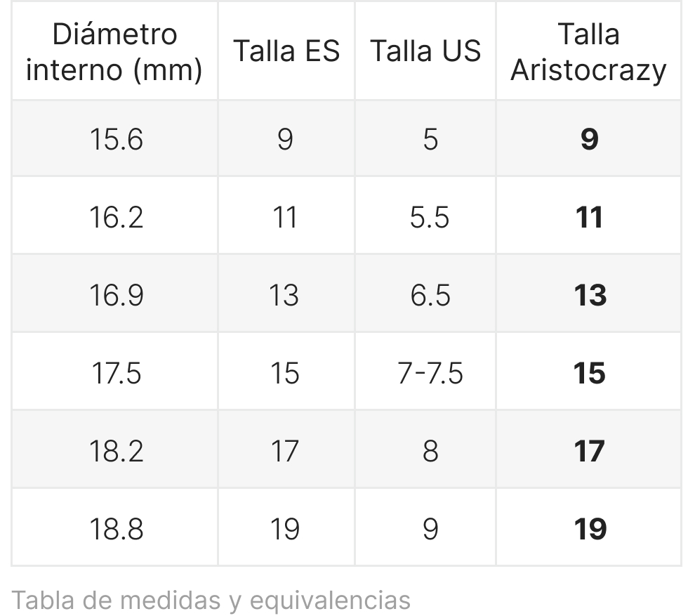Screen dimensions: 695x616
Task: Click US size 5.5 cell
Action: pyautogui.click(x=425, y=216)
